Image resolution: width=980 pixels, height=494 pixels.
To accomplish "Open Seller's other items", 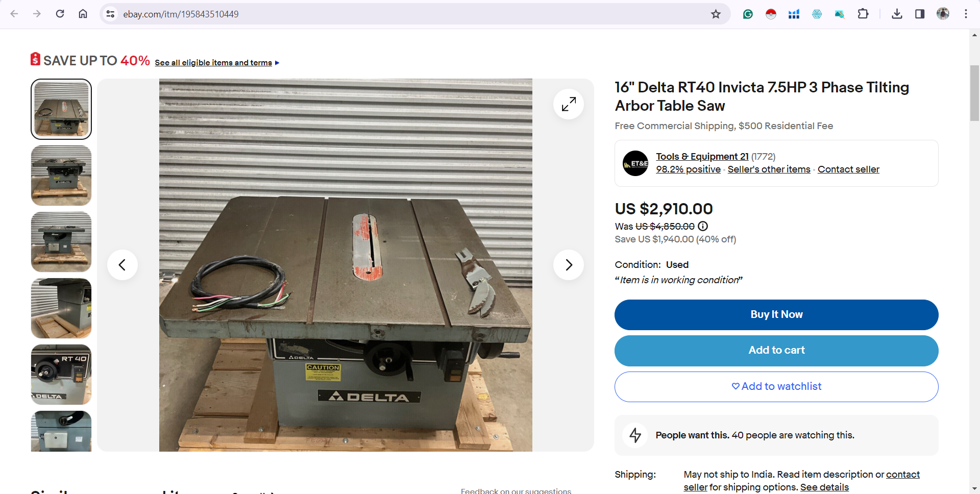I will pos(769,169).
